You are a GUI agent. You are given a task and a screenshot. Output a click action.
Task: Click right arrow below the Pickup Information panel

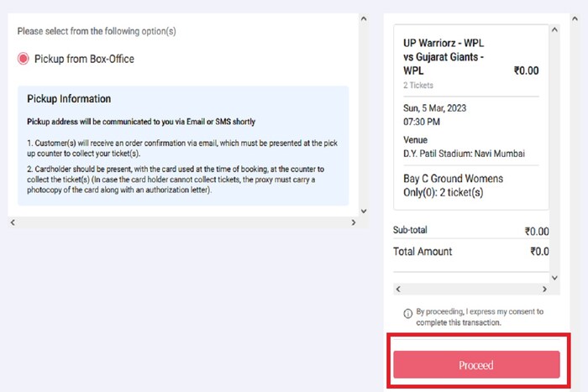(354, 222)
